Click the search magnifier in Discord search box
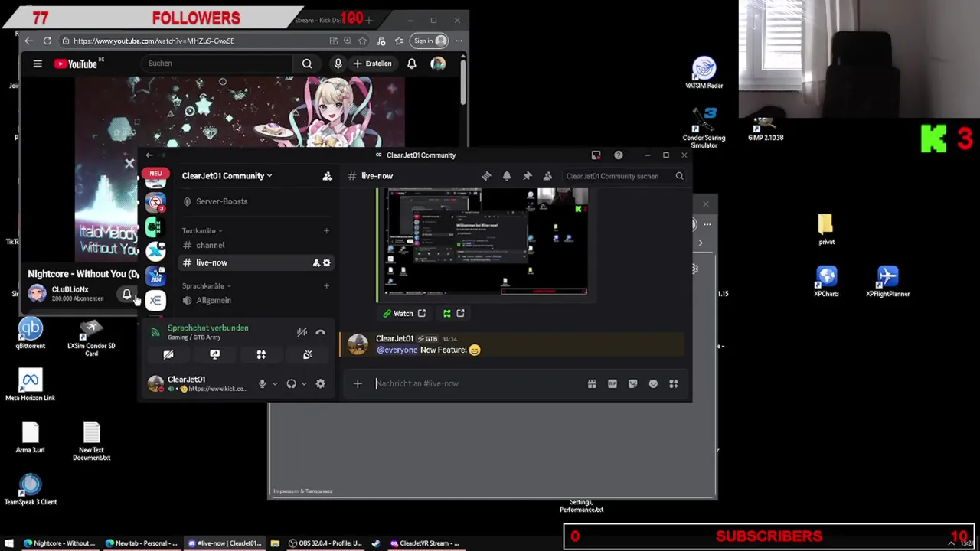This screenshot has height=551, width=980. point(679,176)
